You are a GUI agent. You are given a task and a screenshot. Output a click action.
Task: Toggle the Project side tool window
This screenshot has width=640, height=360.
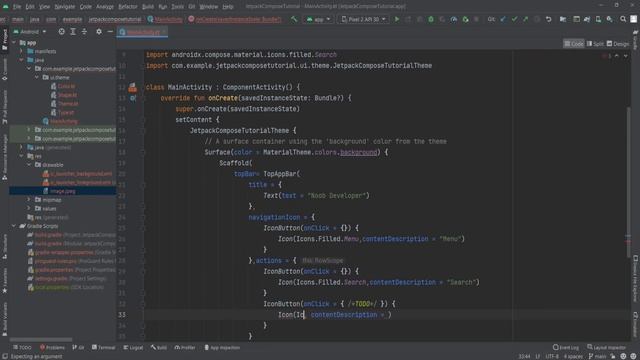pos(4,40)
